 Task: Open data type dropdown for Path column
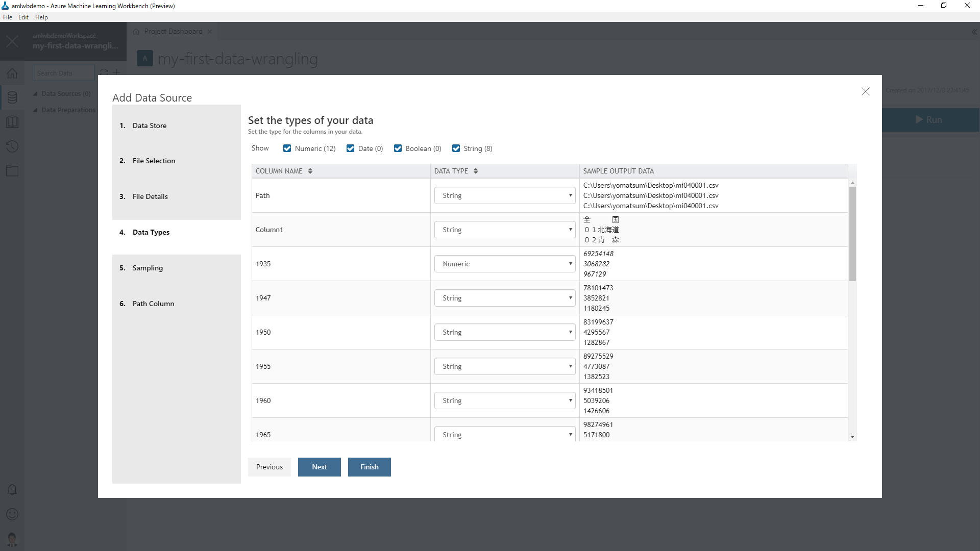coord(504,195)
